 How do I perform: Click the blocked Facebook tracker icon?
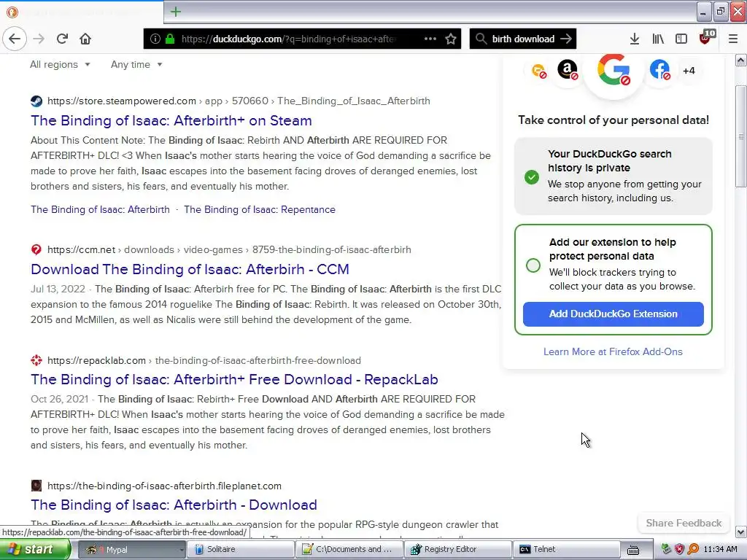(659, 71)
